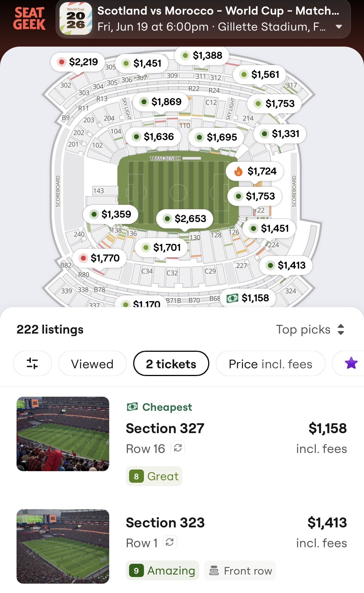This screenshot has height=593, width=364.
Task: Select the flame $1,724 price marker
Action: [x=255, y=171]
